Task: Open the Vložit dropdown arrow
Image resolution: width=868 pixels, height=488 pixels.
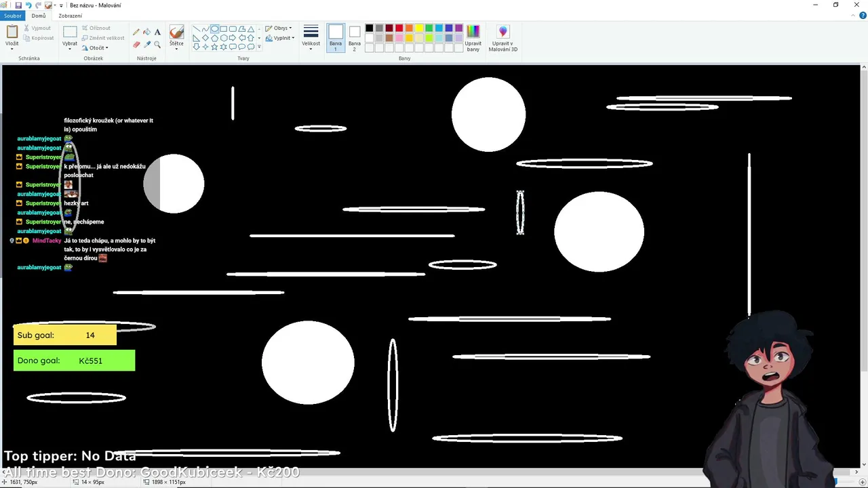Action: pyautogui.click(x=12, y=49)
